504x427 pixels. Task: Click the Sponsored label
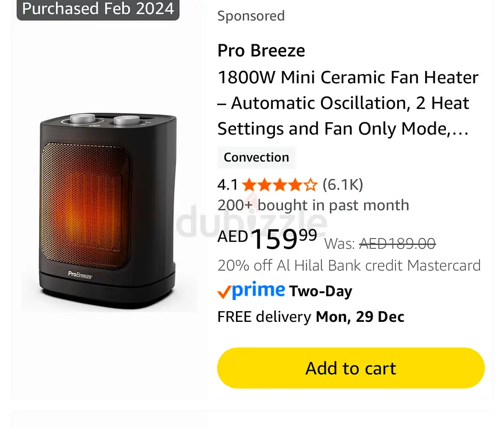click(251, 15)
